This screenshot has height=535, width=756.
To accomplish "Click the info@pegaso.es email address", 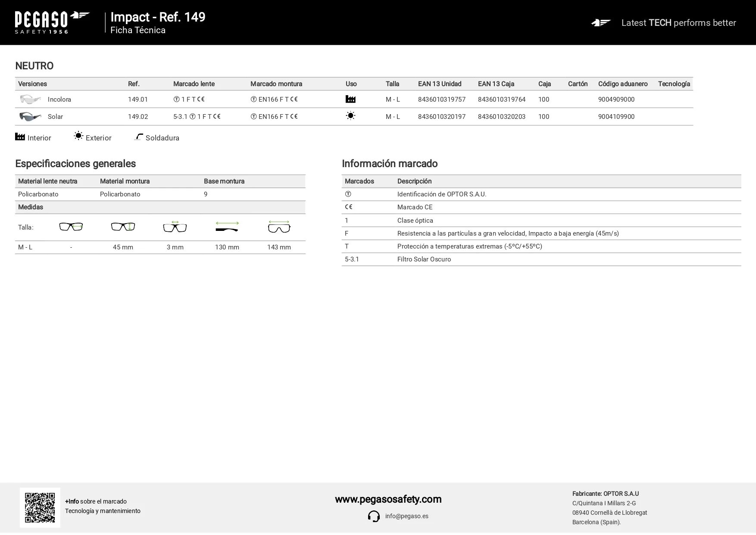I will point(406,516).
